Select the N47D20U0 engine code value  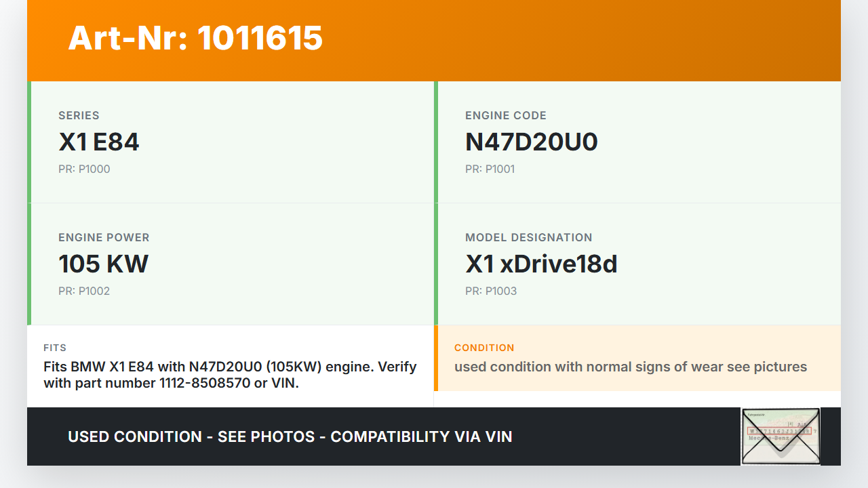click(x=531, y=142)
